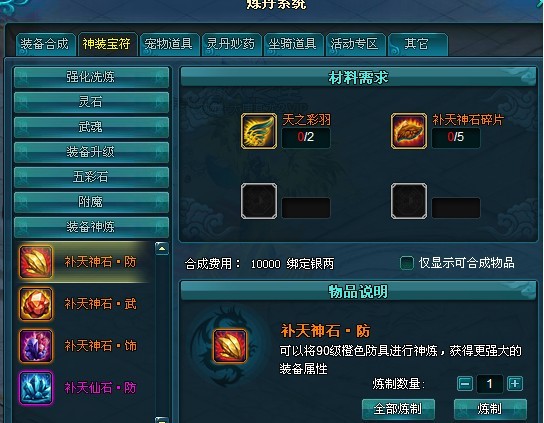Increase crafting quantity with plus button
This screenshot has width=544, height=423.
515,384
